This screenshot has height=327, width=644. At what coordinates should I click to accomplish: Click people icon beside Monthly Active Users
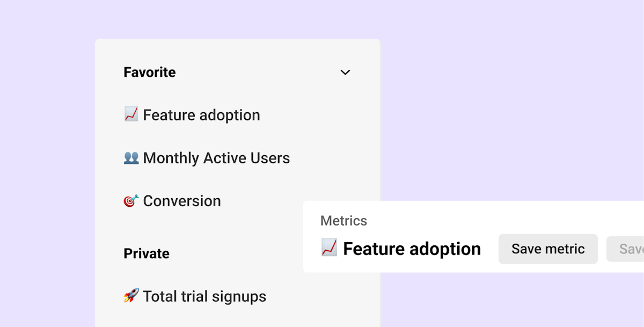coord(131,158)
